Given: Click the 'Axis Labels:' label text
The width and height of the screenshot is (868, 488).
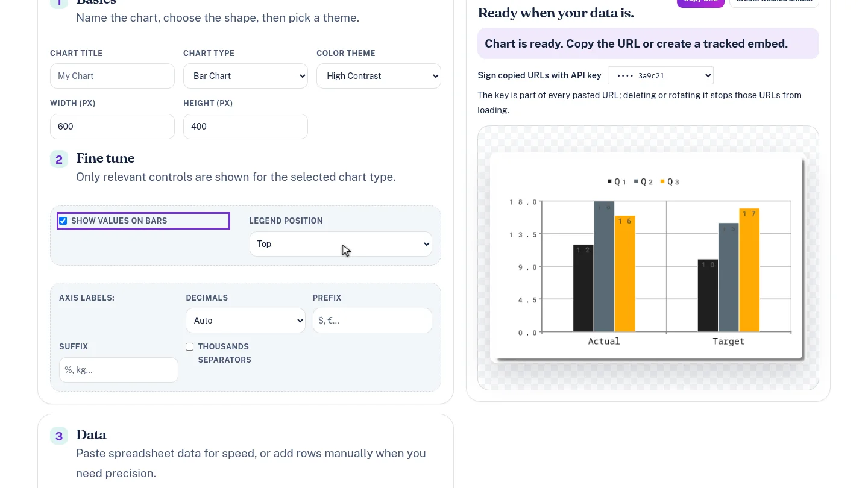Looking at the screenshot, I should click(x=87, y=298).
